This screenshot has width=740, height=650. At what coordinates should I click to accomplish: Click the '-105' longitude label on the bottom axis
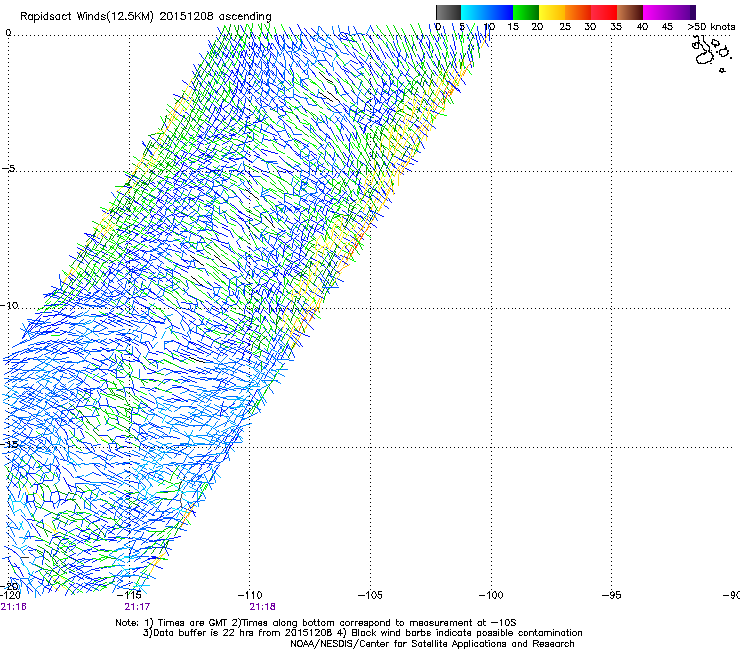(x=370, y=595)
